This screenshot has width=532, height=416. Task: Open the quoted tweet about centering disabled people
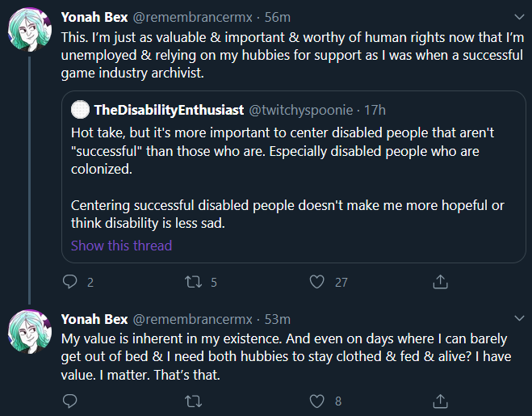tap(294, 177)
